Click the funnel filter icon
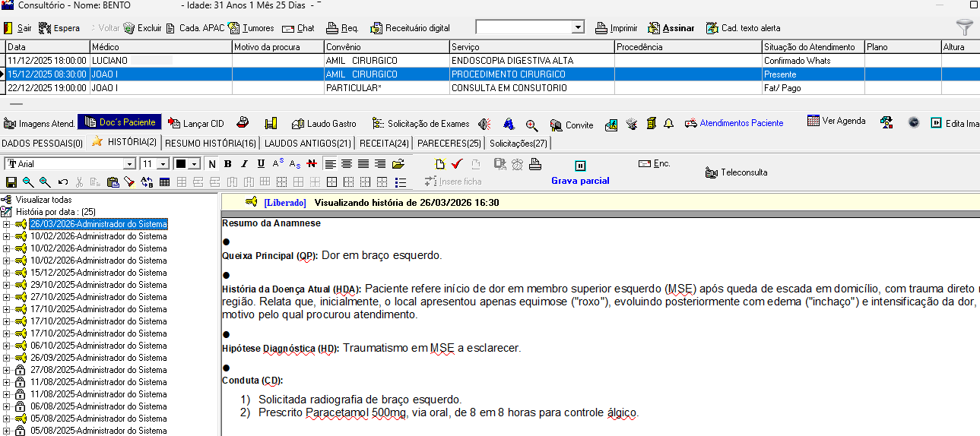Screen dimensions: 980x436 [964, 28]
